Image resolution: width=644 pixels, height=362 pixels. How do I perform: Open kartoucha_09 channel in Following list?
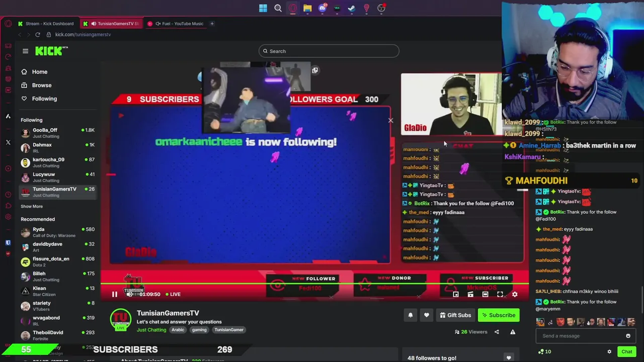pos(57,162)
